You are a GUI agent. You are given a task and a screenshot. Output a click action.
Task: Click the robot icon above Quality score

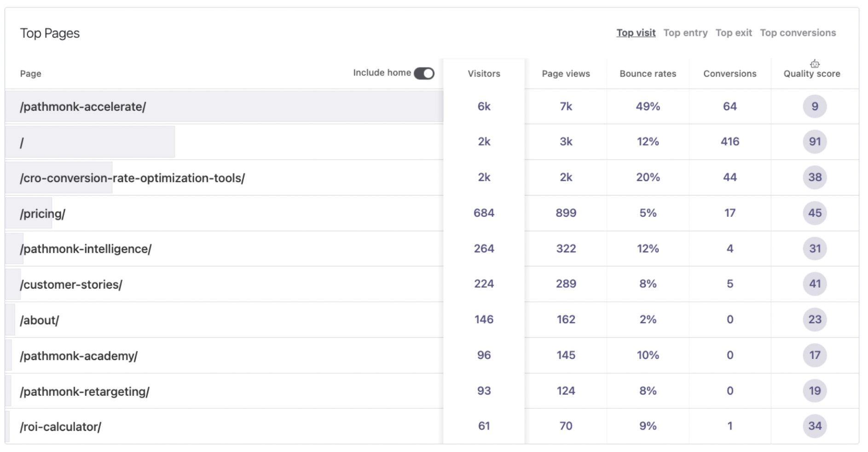tap(815, 64)
